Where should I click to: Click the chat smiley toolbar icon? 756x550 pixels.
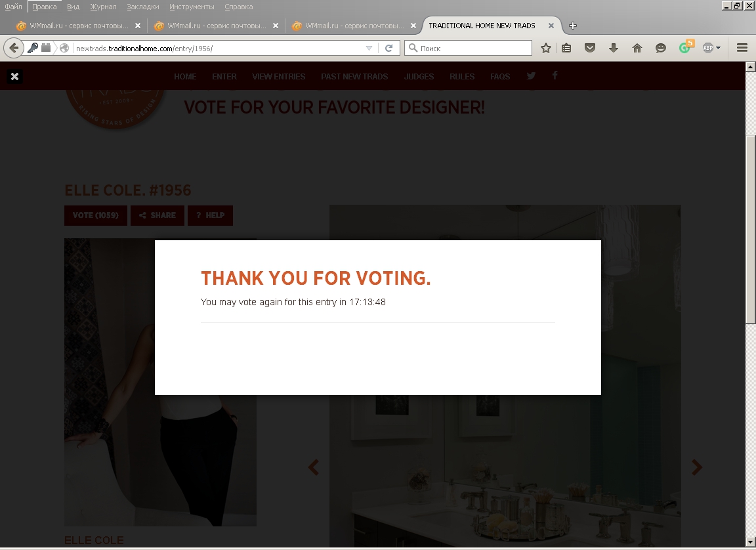661,48
